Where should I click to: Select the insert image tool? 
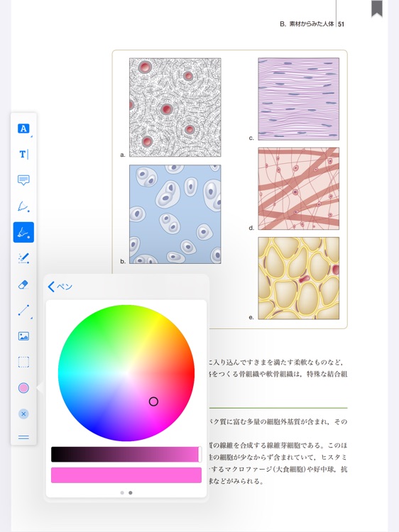pyautogui.click(x=23, y=336)
